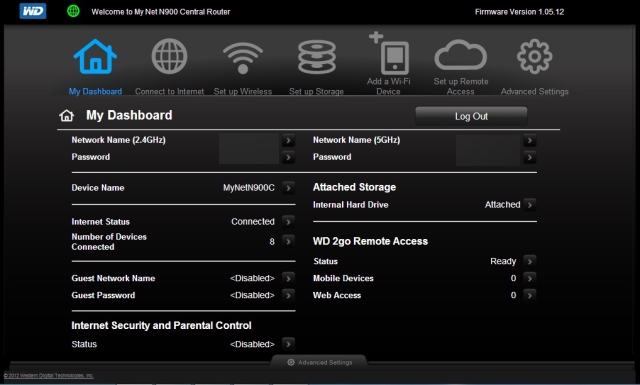This screenshot has width=640, height=385.
Task: Open Set up Remote Access cloud icon
Action: tap(461, 55)
